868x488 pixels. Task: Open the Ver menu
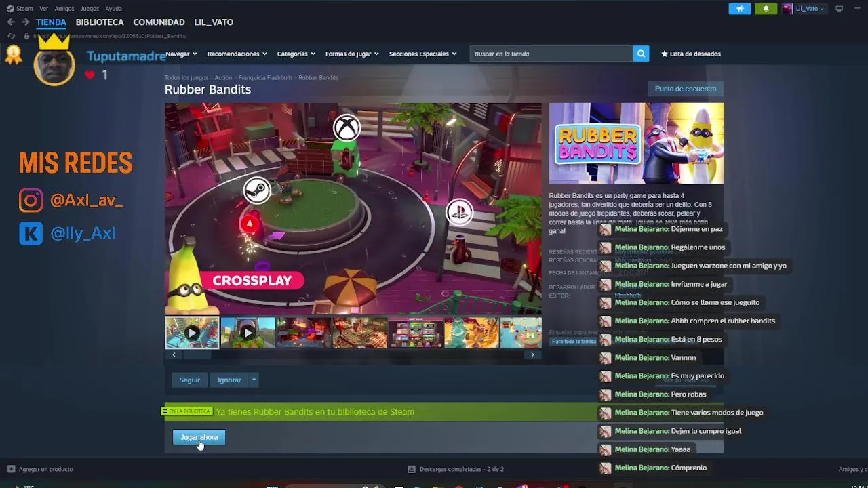coord(44,9)
